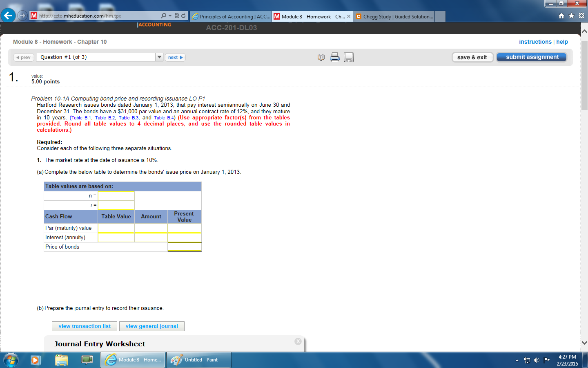588x368 pixels.
Task: Click the Windows Start button
Action: (11, 360)
